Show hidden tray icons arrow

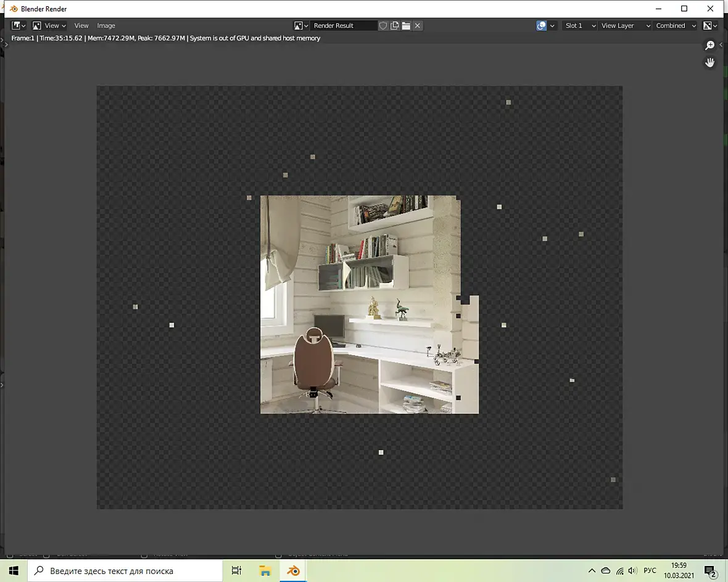(592, 570)
